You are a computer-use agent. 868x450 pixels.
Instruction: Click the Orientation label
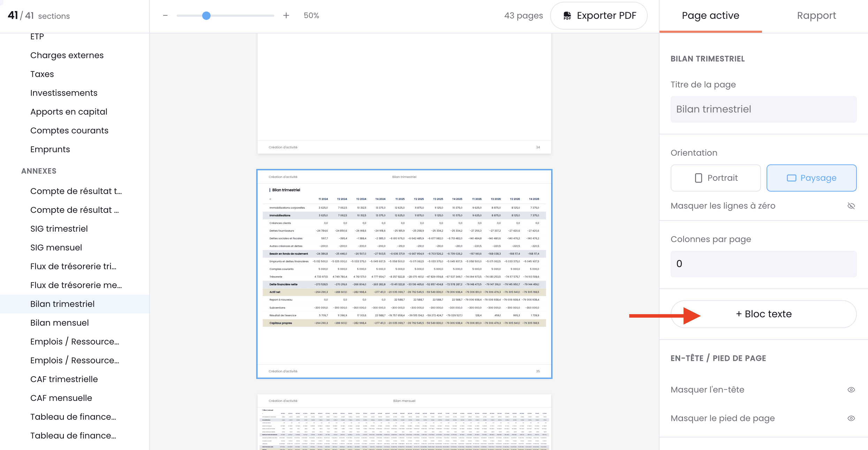pos(694,153)
